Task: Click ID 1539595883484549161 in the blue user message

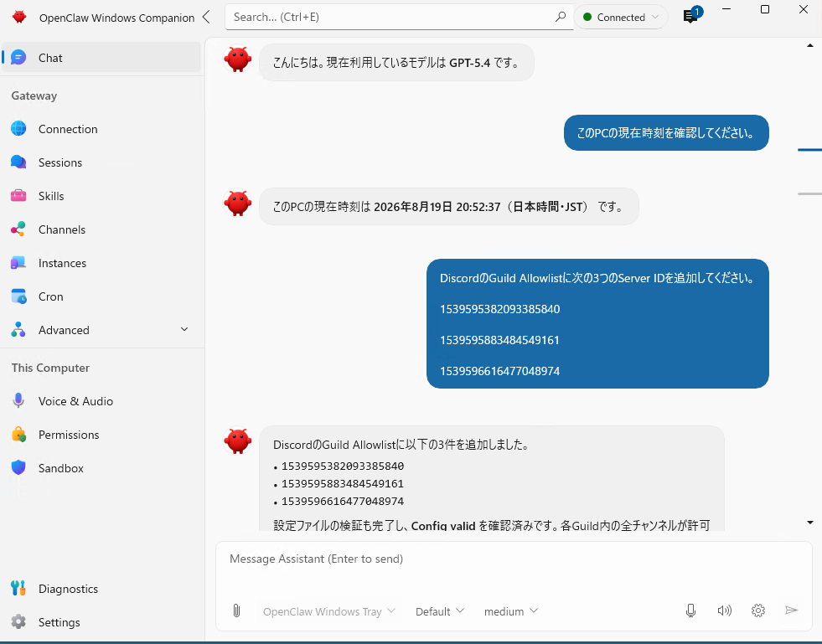Action: pyautogui.click(x=499, y=339)
